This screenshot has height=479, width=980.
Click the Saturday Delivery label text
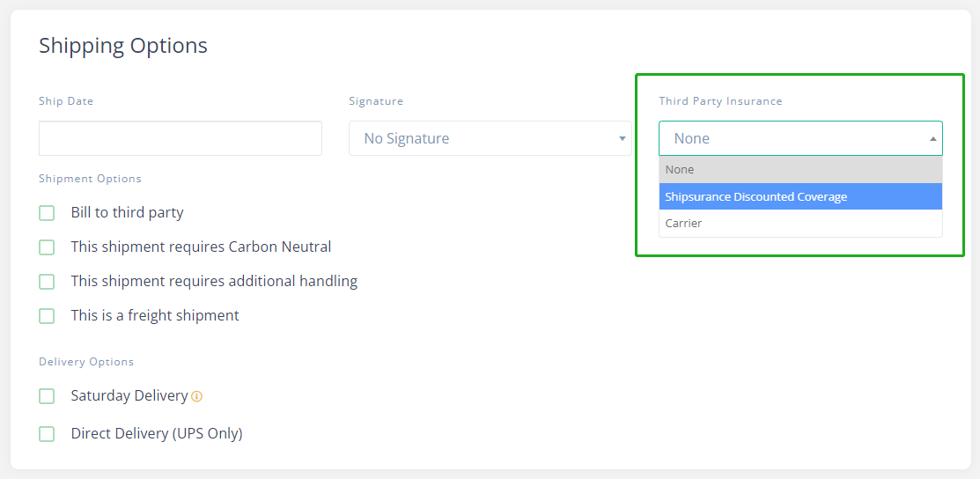pos(129,396)
